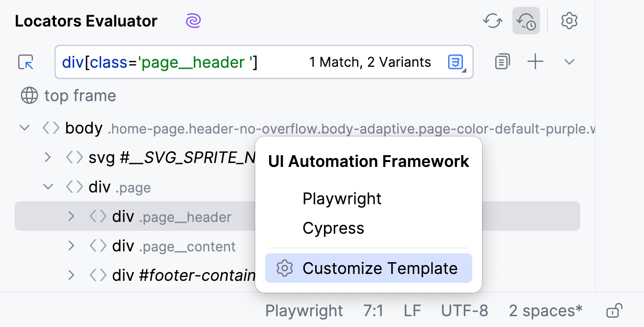The image size is (644, 327).
Task: Collapse the body tree node
Action: point(24,127)
